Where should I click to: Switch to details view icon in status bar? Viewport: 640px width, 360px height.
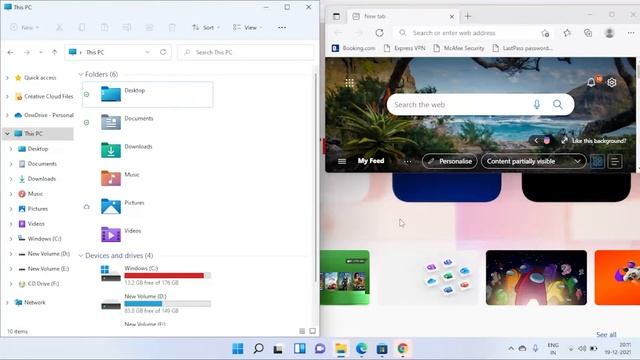point(302,331)
